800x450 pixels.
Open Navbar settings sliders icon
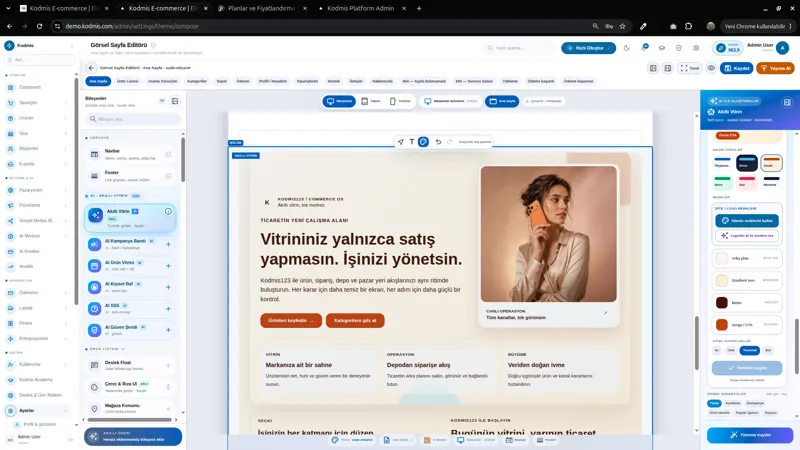pos(168,155)
